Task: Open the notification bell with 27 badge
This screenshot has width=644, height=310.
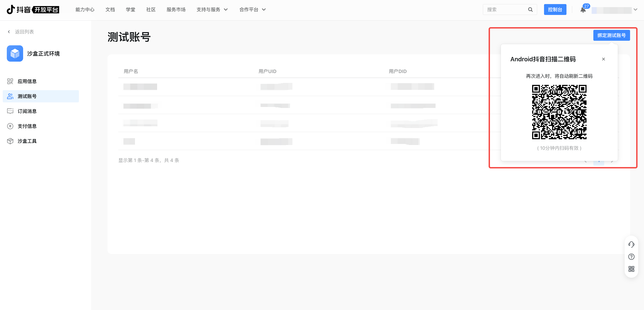Action: [583, 10]
